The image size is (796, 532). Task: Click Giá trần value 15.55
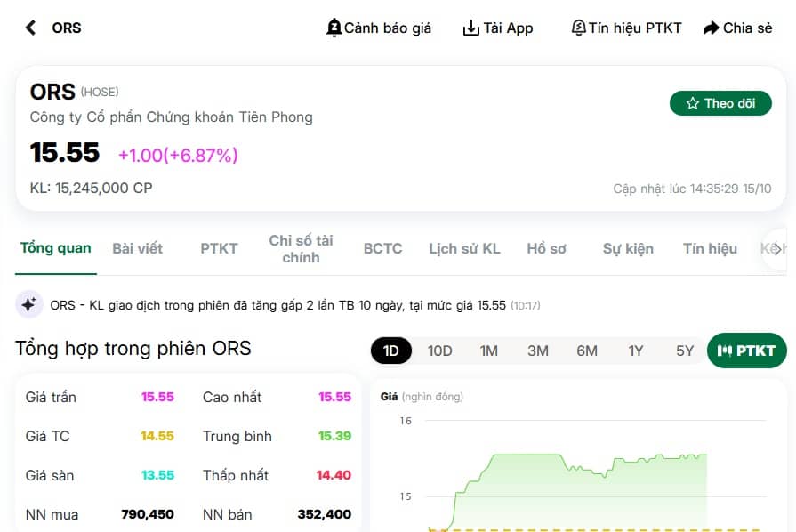(157, 397)
